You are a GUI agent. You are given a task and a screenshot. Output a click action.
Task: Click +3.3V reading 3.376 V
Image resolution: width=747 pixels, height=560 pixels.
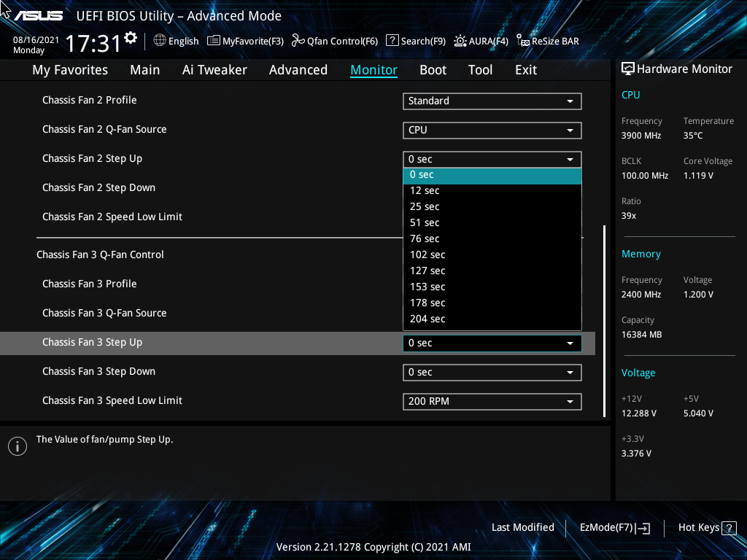point(636,454)
